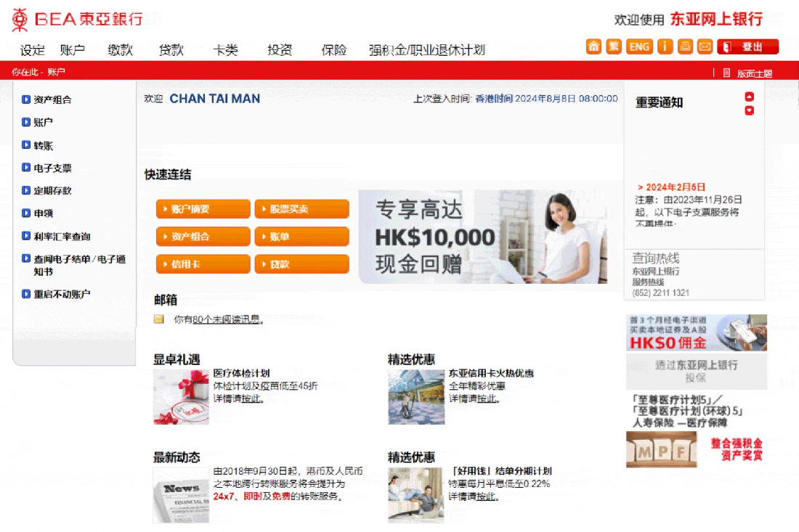Switch language using ENG icon
The width and height of the screenshot is (799, 532).
(639, 47)
